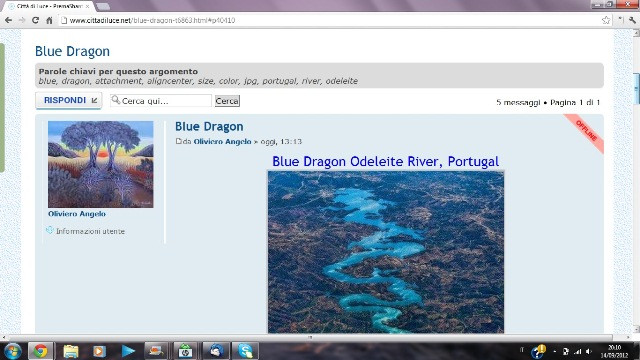This screenshot has width=640, height=360.
Task: Go to the browser Home page icon
Action: (49, 20)
